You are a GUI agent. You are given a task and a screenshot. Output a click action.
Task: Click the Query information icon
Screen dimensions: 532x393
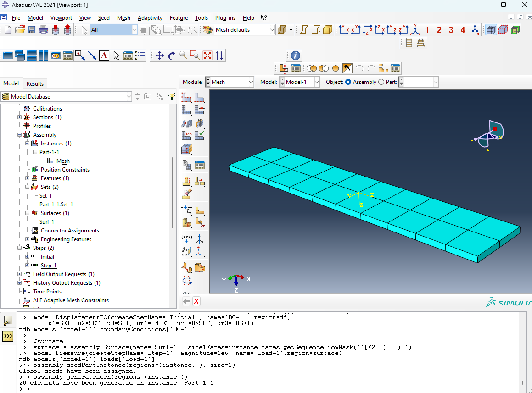296,55
